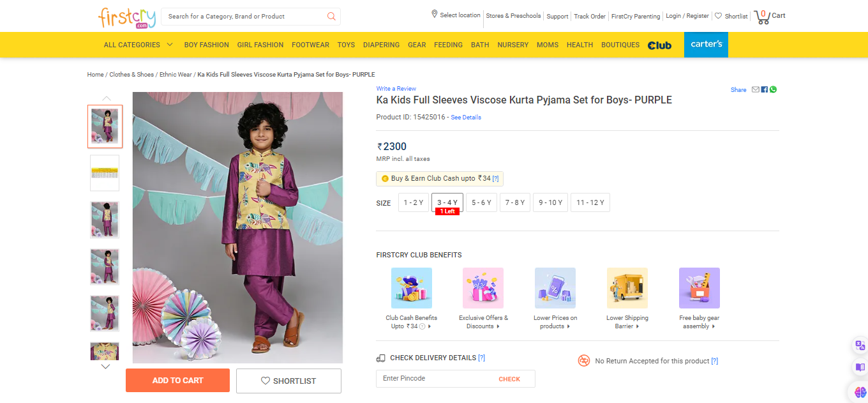Viewport: 868px width, 403px height.
Task: Share product on Facebook icon
Action: coord(765,89)
